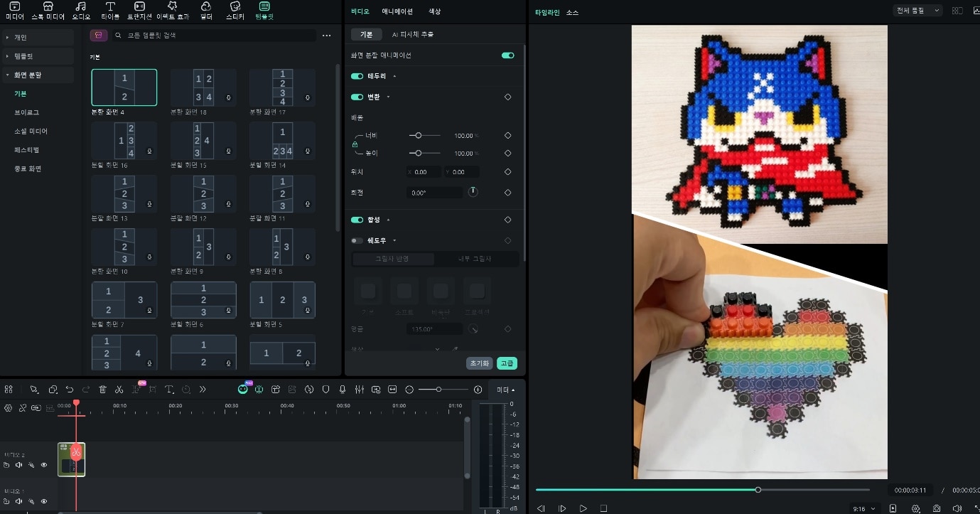Image resolution: width=980 pixels, height=514 pixels.
Task: Click the green AI assistant face icon
Action: click(x=243, y=390)
